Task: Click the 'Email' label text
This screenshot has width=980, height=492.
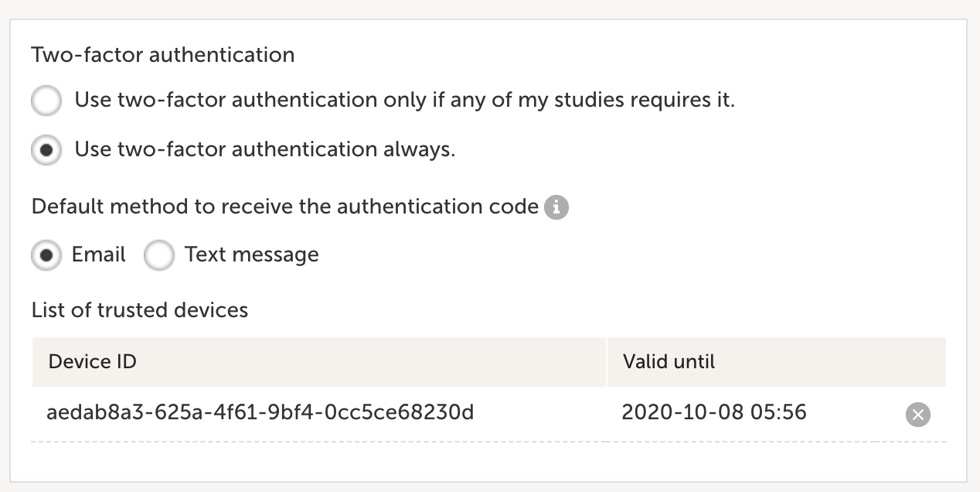Action: tap(98, 255)
